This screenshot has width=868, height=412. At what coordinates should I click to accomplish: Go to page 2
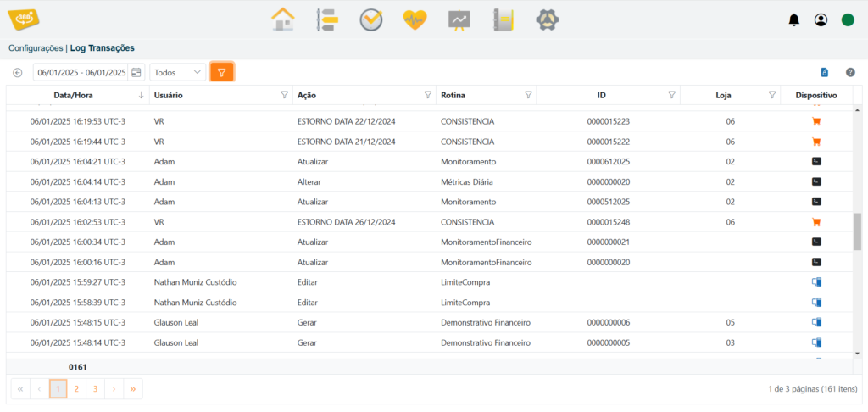point(76,389)
